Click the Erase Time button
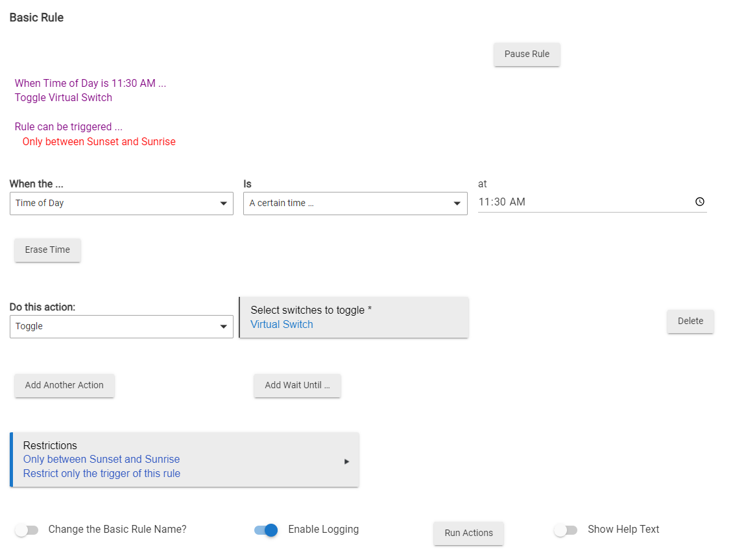This screenshot has width=733, height=560. (47, 250)
